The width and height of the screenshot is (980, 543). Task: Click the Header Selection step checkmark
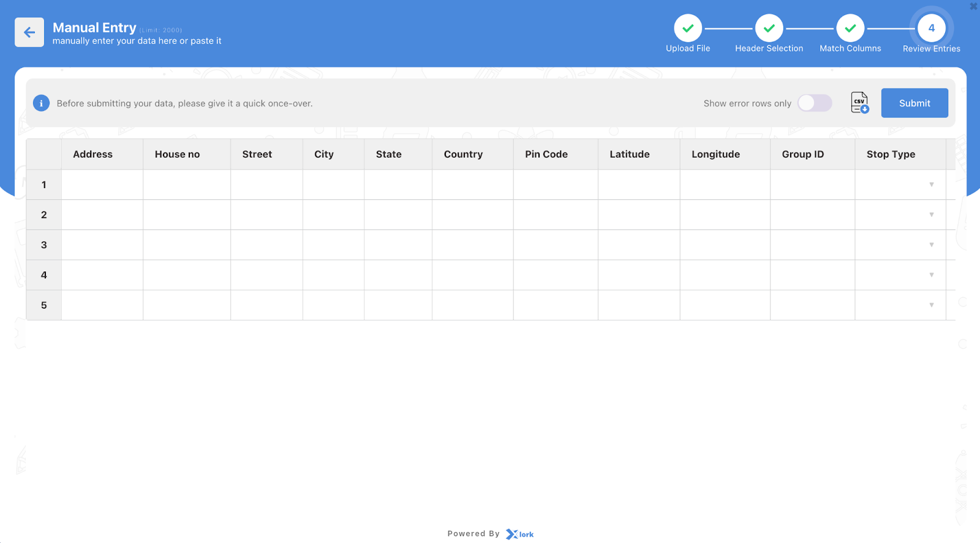click(x=769, y=28)
